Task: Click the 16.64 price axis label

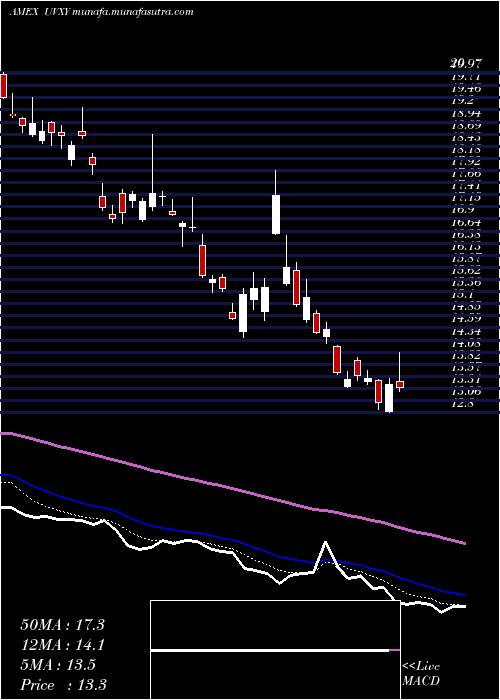Action: point(466,222)
